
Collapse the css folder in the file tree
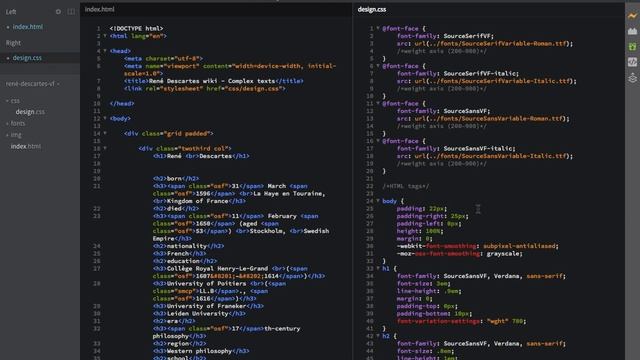click(7, 100)
